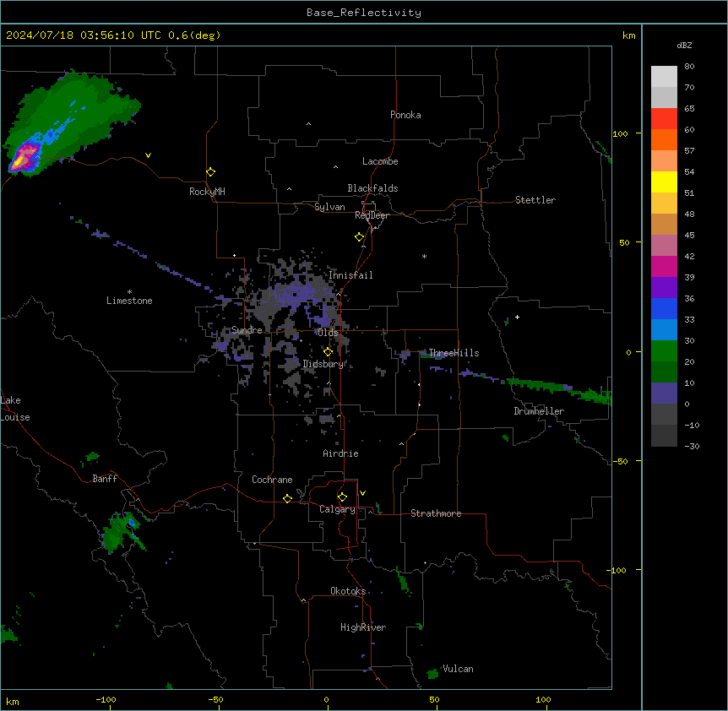Click the yellow diamond marker near RockyMH
This screenshot has height=711, width=728.
coord(211,172)
